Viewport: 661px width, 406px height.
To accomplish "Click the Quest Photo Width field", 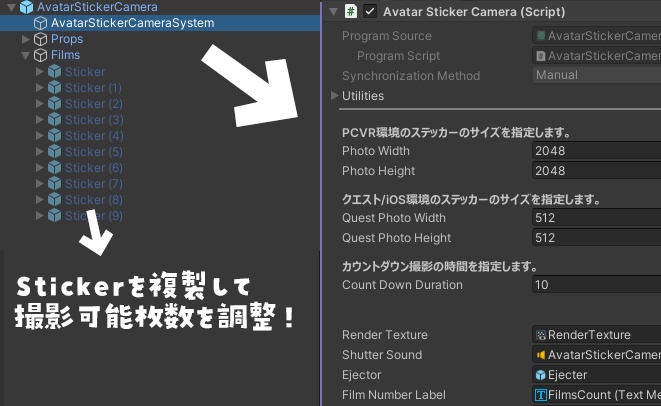I will pos(597,218).
